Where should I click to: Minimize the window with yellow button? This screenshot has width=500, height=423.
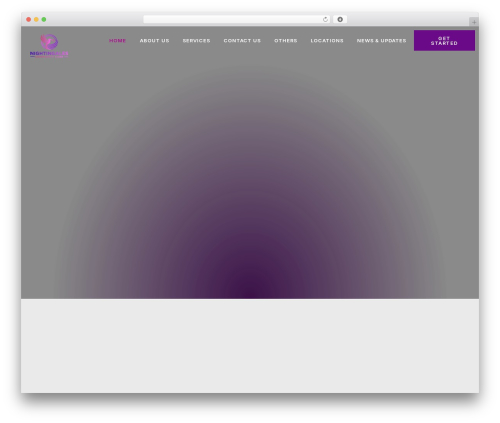[36, 20]
